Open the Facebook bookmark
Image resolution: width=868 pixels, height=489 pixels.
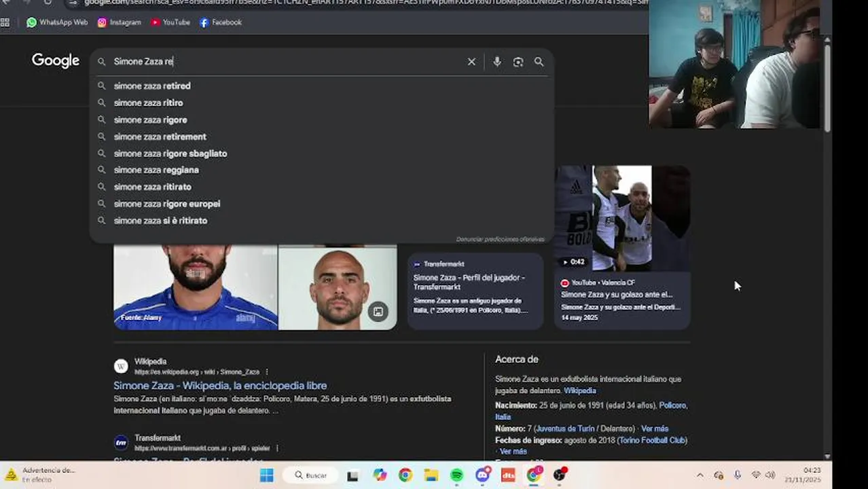tap(221, 22)
